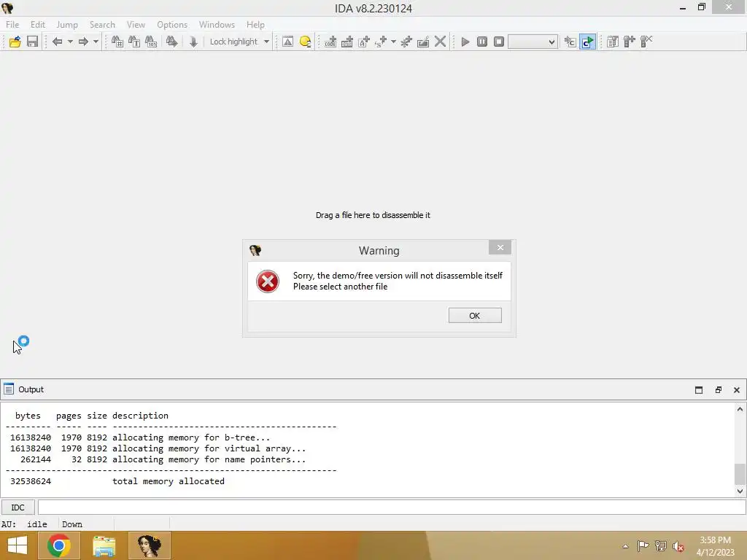Maximize the Output panel

point(698,390)
